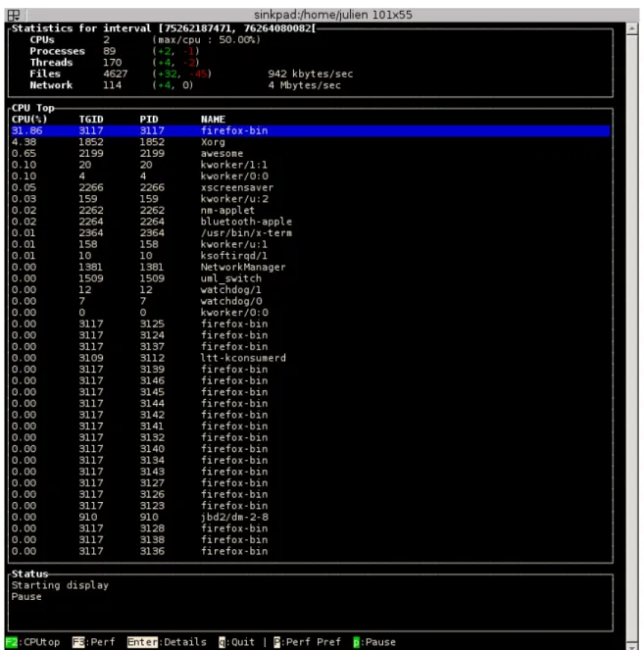Select the /usr/bin/x-term row
Image resolution: width=644 pixels, height=650 pixels.
click(311, 233)
